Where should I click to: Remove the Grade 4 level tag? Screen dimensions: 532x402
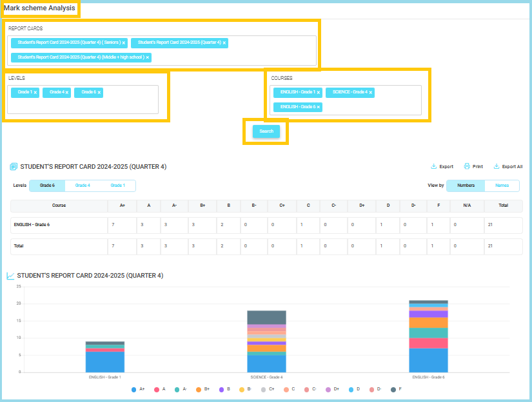pyautogui.click(x=66, y=93)
